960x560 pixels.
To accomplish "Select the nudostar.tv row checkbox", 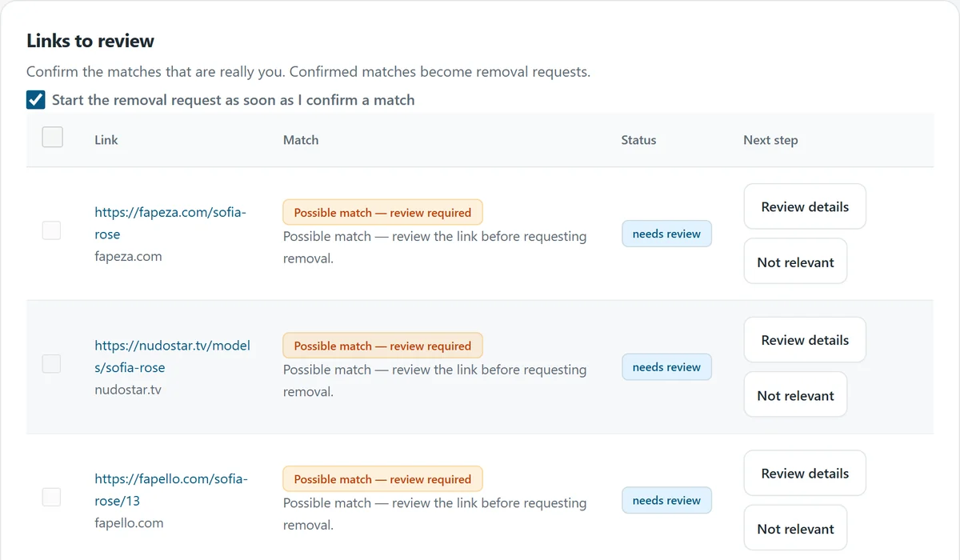I will pos(51,364).
